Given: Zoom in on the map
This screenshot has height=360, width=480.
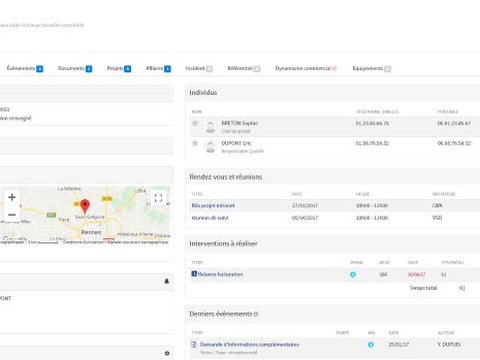Looking at the screenshot, I should [x=12, y=197].
